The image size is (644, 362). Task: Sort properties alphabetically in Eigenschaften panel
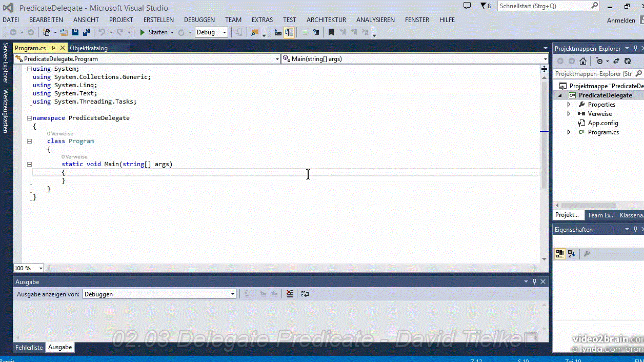(x=572, y=254)
